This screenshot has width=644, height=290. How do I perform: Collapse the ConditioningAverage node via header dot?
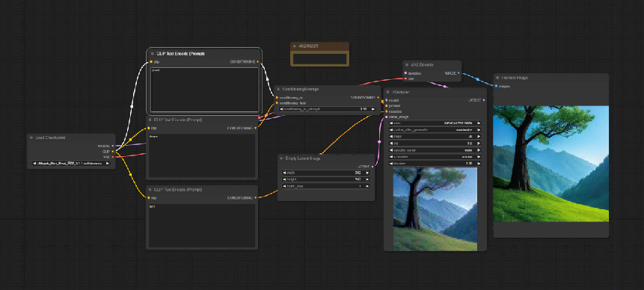(278, 89)
